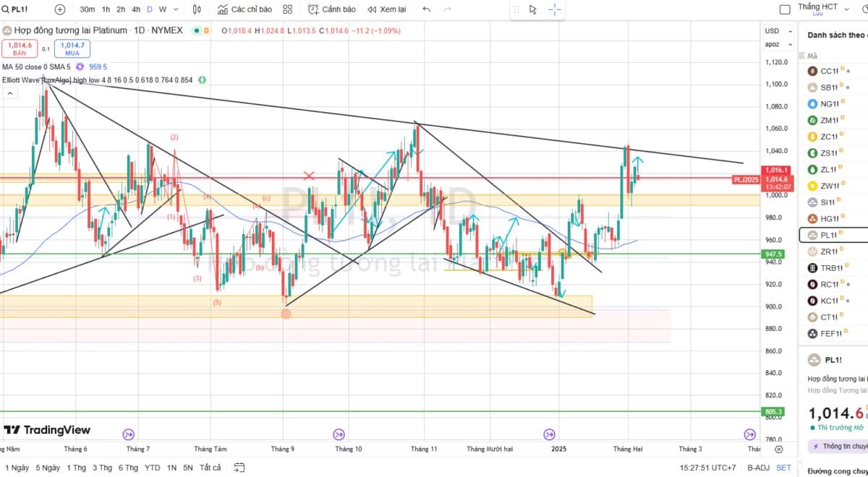The height and width of the screenshot is (477, 868).
Task: Undo the last chart action
Action: (427, 9)
